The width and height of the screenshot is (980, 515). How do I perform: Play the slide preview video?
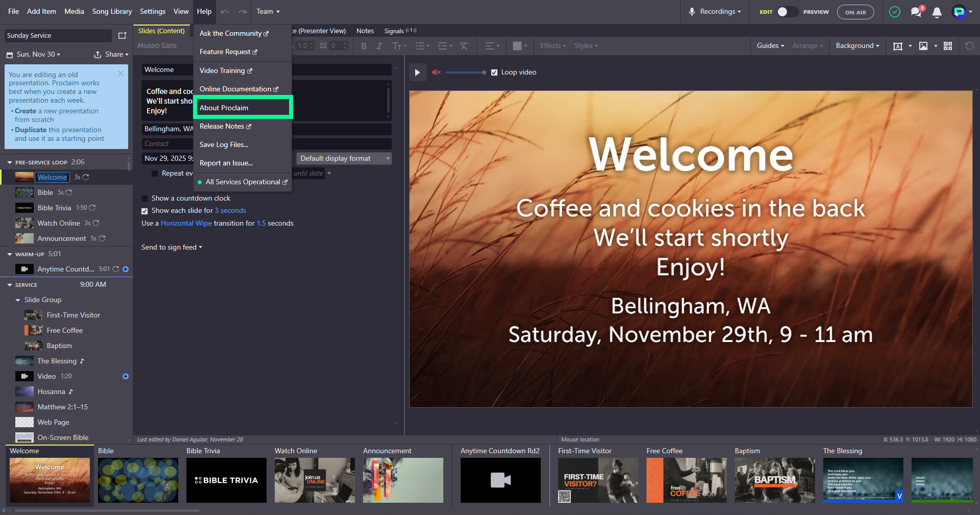tap(417, 72)
